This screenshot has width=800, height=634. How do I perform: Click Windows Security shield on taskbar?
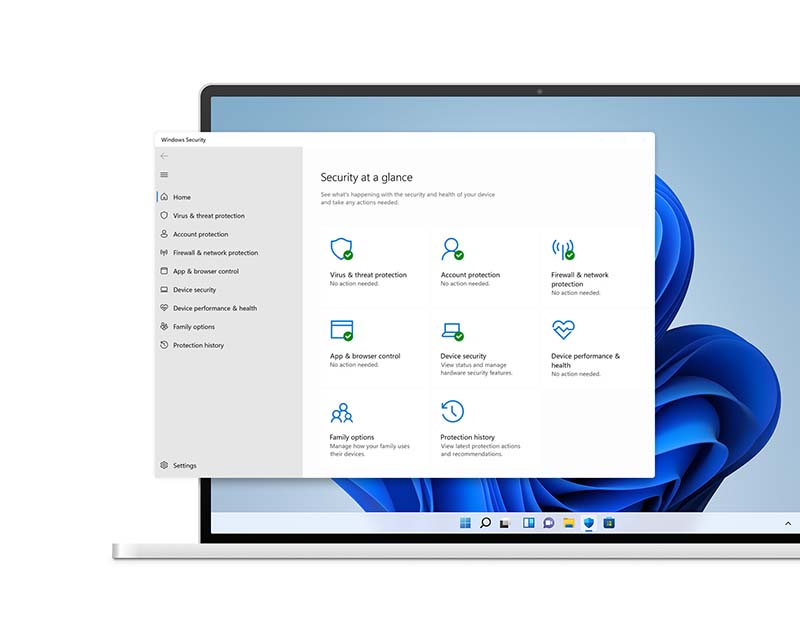[x=589, y=523]
